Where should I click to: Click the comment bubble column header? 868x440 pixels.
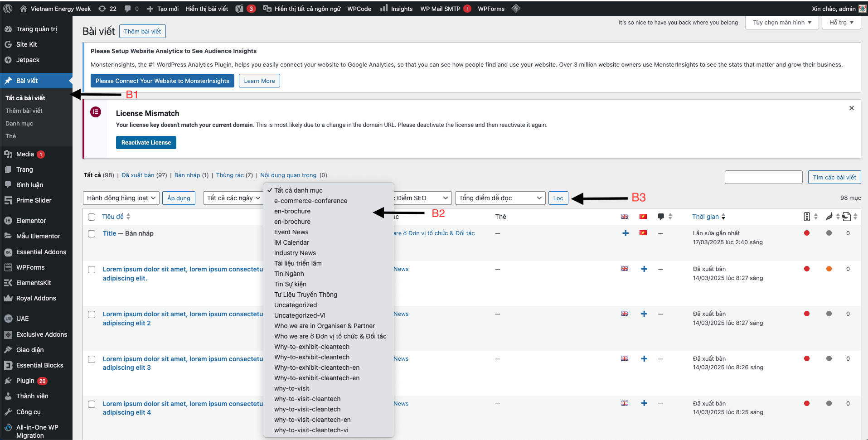(661, 217)
